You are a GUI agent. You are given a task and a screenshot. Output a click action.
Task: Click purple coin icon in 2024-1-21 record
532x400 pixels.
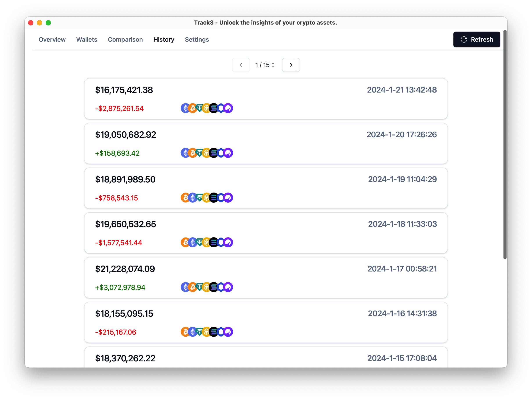(228, 108)
